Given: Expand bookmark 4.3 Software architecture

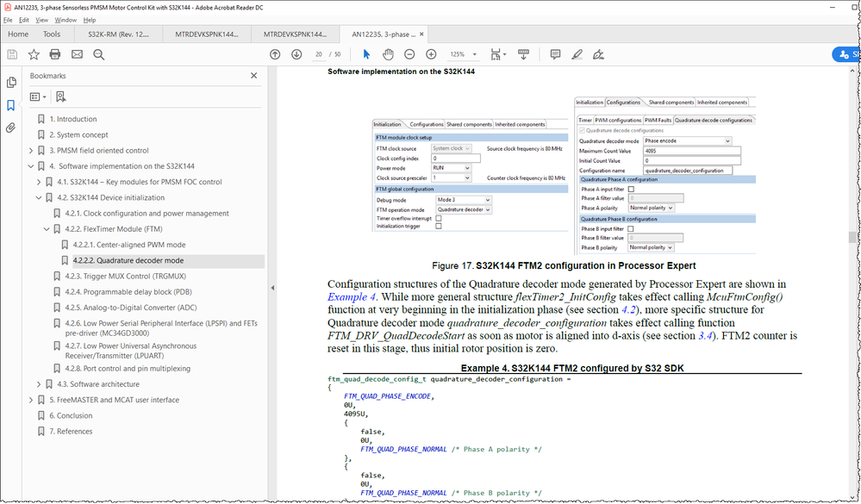Looking at the screenshot, I should click(x=39, y=384).
